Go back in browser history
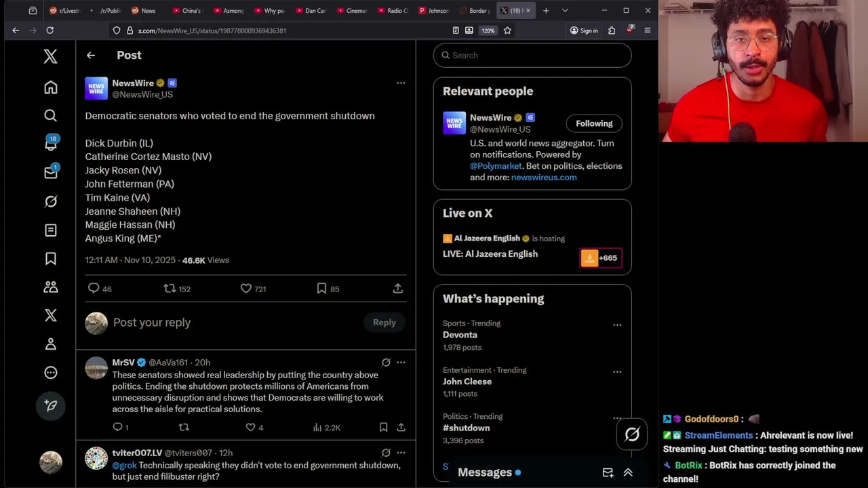Screen dimensions: 868x488 16,30
